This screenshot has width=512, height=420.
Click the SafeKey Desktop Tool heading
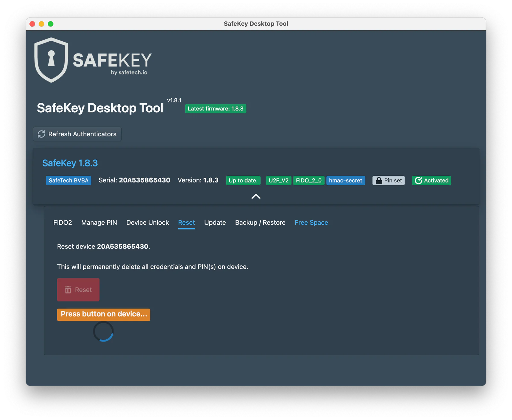pos(100,108)
